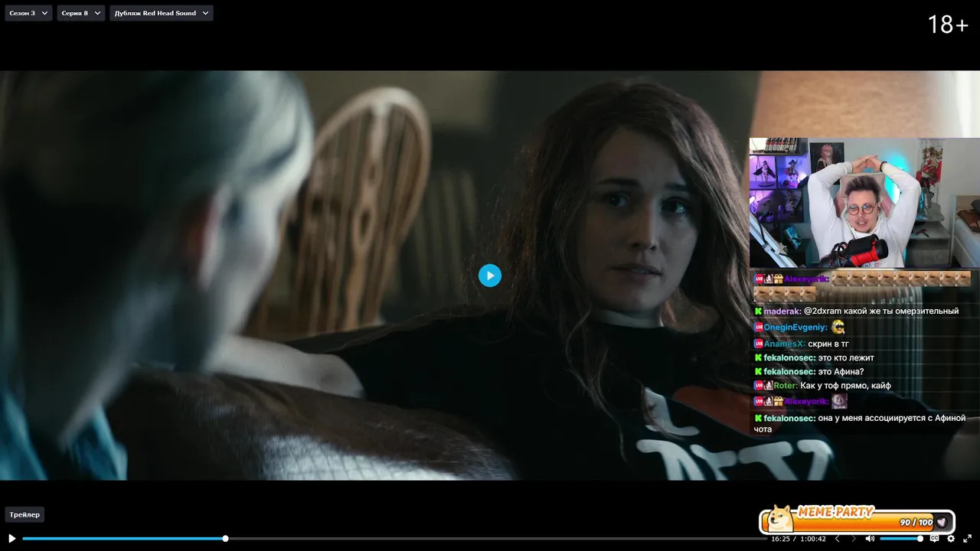Go to previous episode arrow
The width and height of the screenshot is (980, 551).
click(x=837, y=539)
